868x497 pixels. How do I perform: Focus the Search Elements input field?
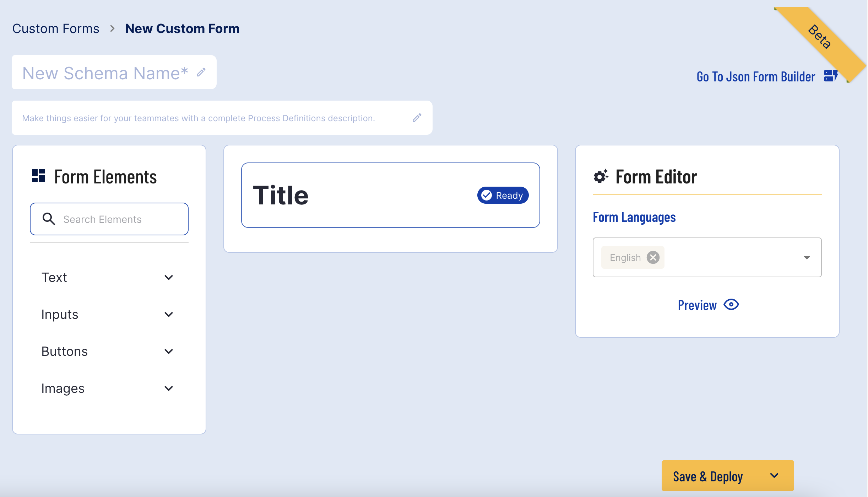pos(121,219)
